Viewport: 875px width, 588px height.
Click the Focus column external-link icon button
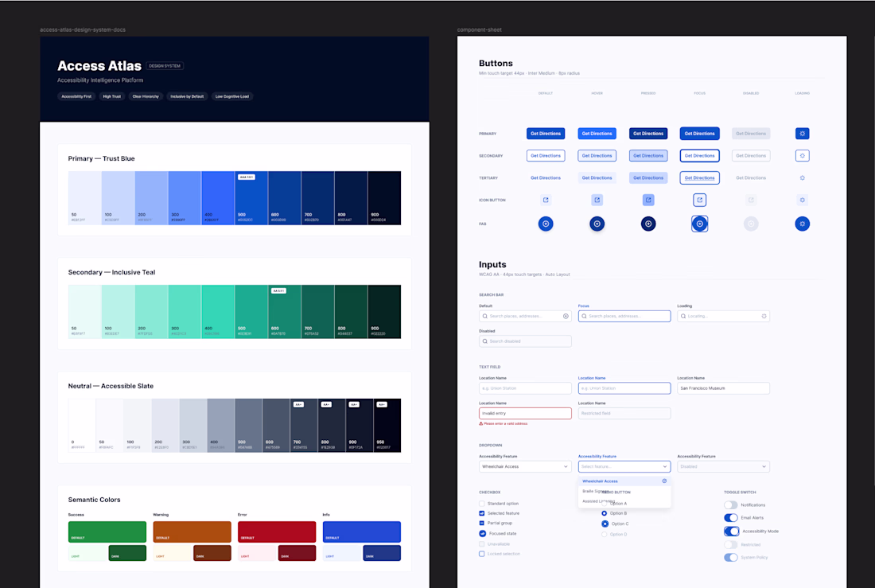coord(700,200)
